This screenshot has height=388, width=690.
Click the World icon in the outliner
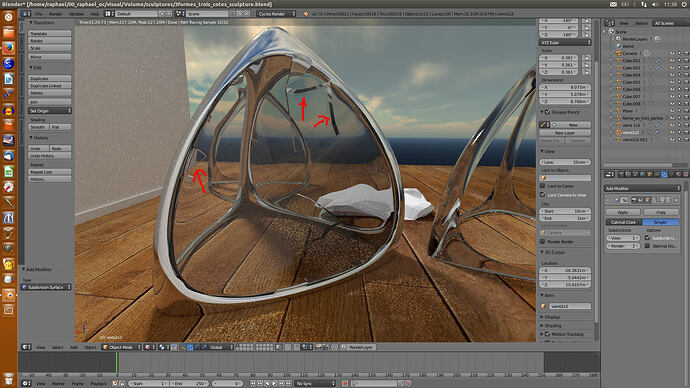[x=618, y=46]
